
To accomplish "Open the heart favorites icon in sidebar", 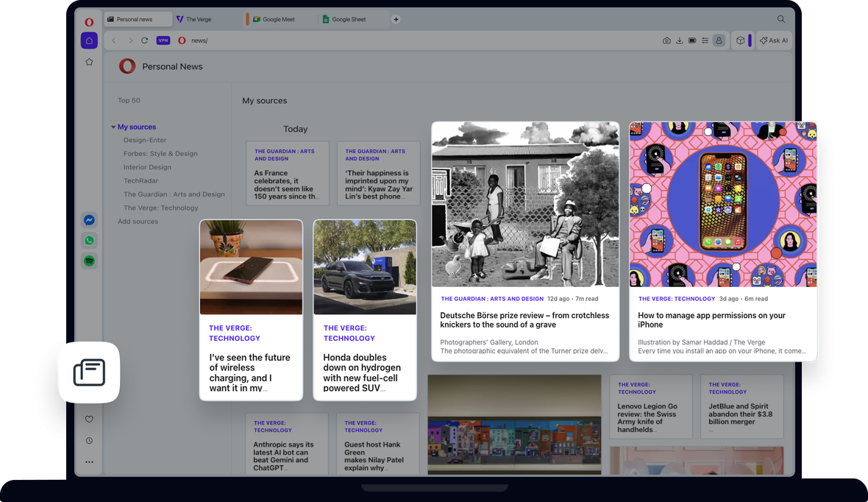I will coord(89,420).
